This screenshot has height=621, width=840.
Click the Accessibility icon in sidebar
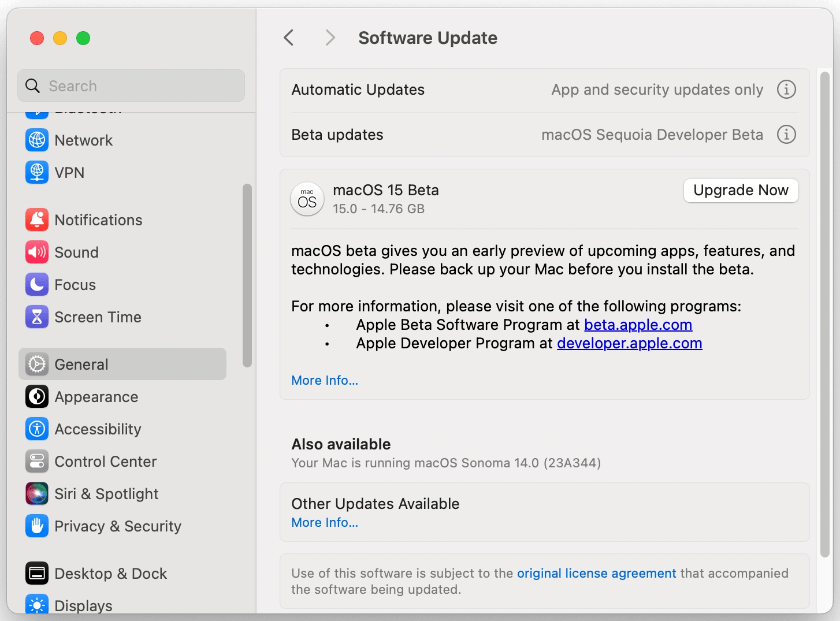tap(37, 429)
